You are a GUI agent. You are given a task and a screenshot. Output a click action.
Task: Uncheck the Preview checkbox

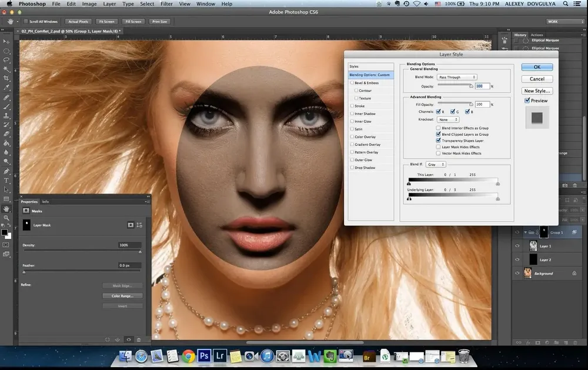[527, 101]
